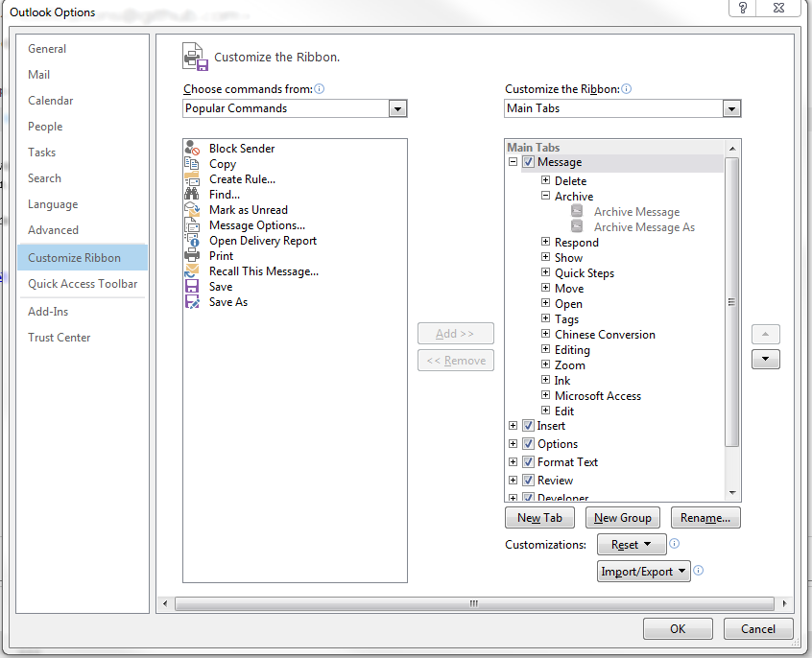
Task: Open the Popular Commands dropdown
Action: (397, 108)
